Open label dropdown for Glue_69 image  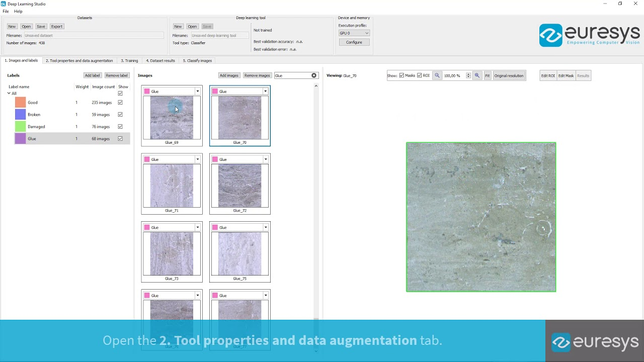(197, 92)
